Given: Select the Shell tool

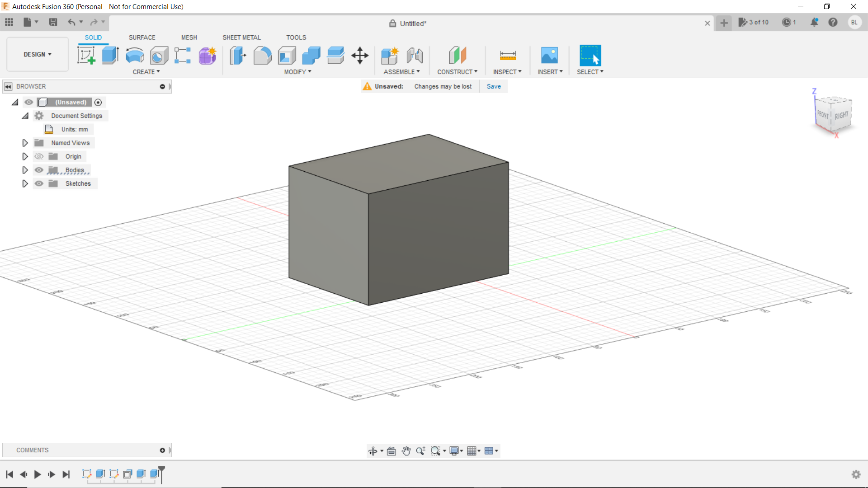Looking at the screenshot, I should coord(287,56).
